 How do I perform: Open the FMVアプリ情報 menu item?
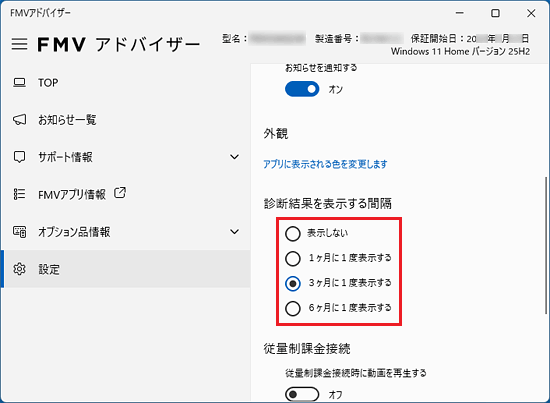tap(125, 194)
